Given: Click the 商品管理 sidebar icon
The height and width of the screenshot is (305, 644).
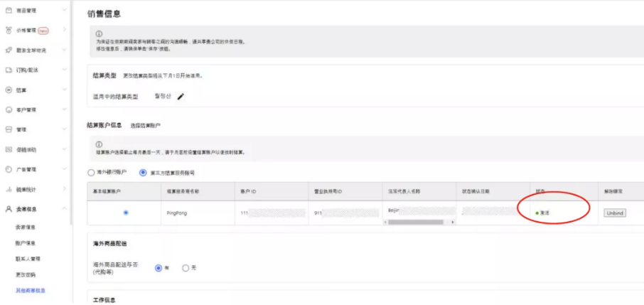Looking at the screenshot, I should point(9,11).
